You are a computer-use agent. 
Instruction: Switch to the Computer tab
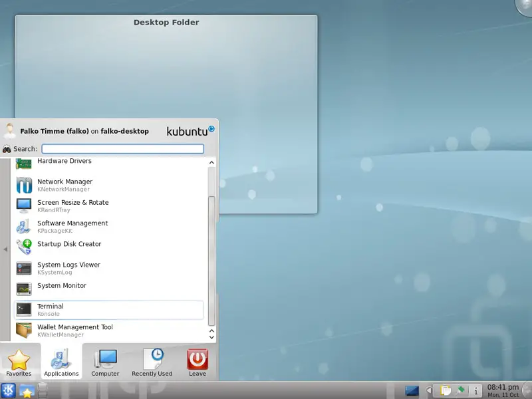click(105, 362)
